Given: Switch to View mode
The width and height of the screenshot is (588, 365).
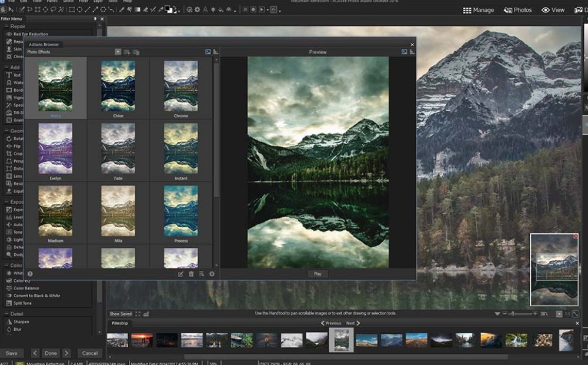Looking at the screenshot, I should 553,10.
